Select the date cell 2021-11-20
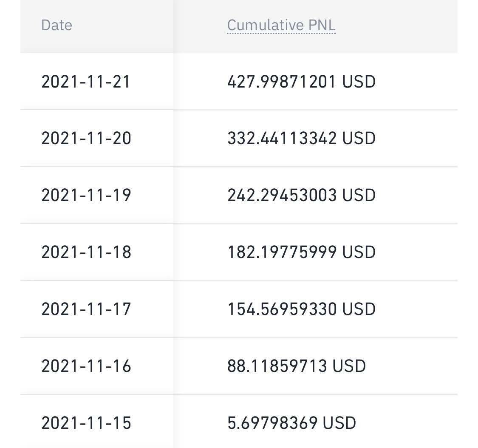This screenshot has height=448, width=478. pos(85,138)
